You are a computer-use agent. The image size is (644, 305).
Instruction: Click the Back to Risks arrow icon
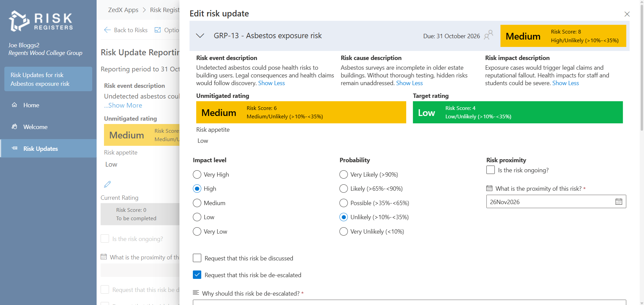pyautogui.click(x=107, y=30)
